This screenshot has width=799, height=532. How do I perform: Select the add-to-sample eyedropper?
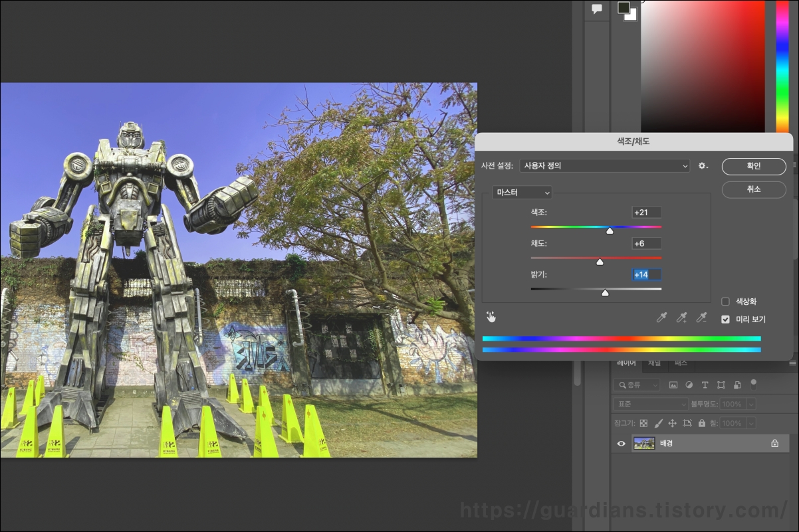pyautogui.click(x=681, y=317)
